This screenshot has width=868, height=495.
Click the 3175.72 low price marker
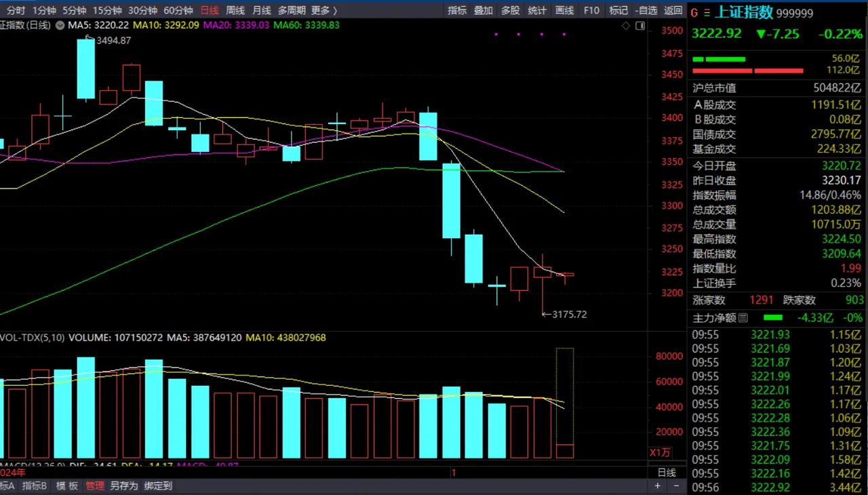pyautogui.click(x=570, y=314)
